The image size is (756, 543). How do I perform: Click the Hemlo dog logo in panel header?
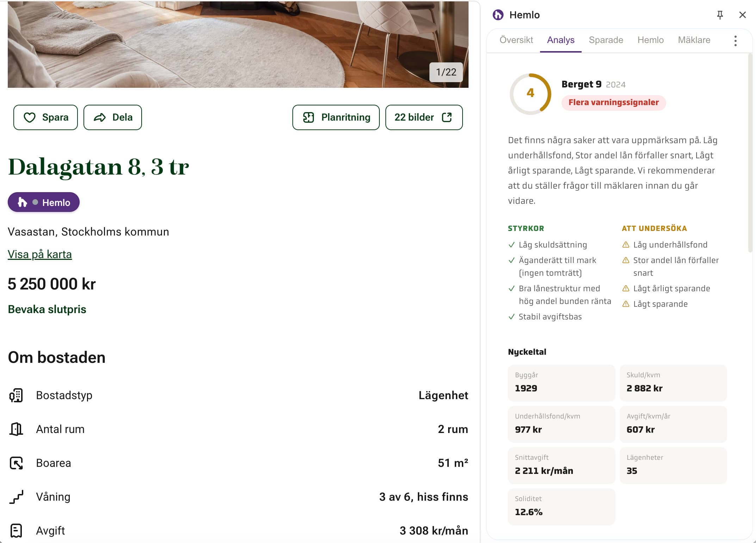(498, 15)
